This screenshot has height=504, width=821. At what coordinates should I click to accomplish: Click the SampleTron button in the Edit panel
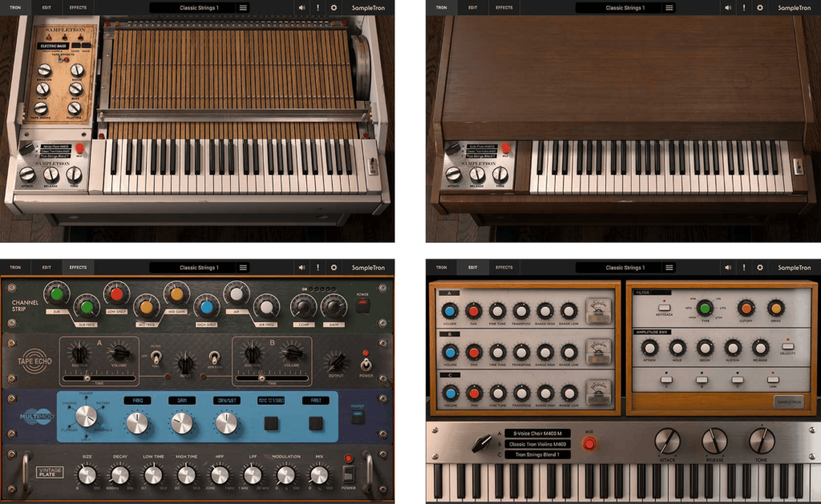coord(789,402)
